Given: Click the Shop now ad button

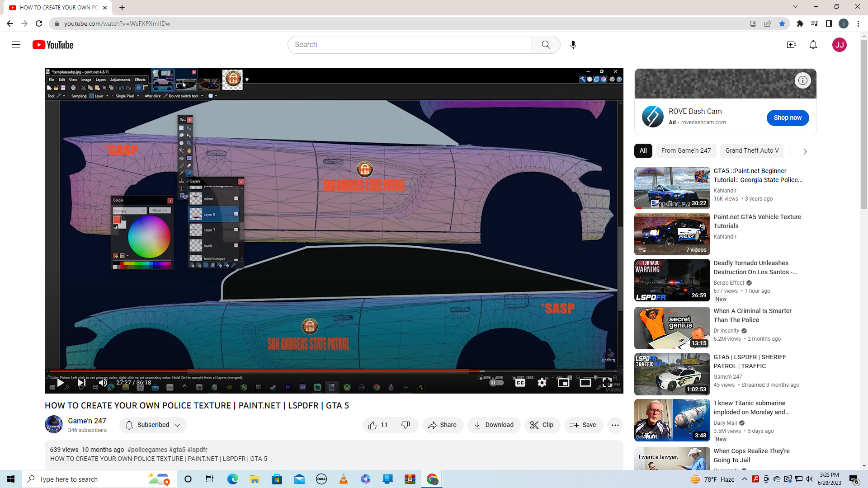Looking at the screenshot, I should tap(788, 118).
